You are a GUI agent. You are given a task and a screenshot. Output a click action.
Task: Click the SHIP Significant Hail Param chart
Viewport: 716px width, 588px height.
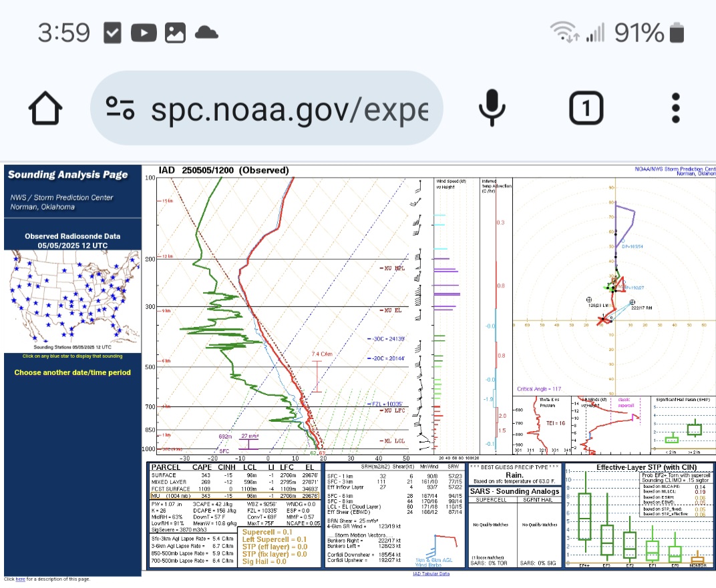pos(683,425)
